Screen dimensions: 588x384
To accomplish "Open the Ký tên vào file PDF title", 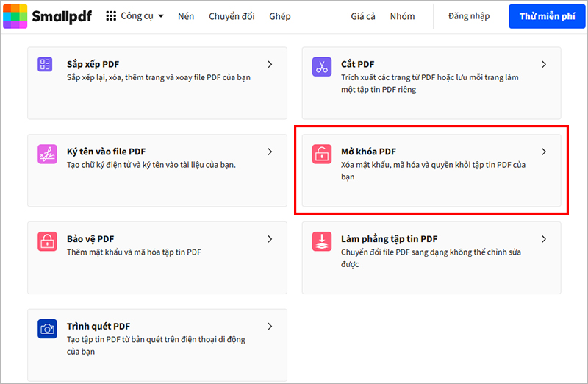I will pyautogui.click(x=106, y=152).
